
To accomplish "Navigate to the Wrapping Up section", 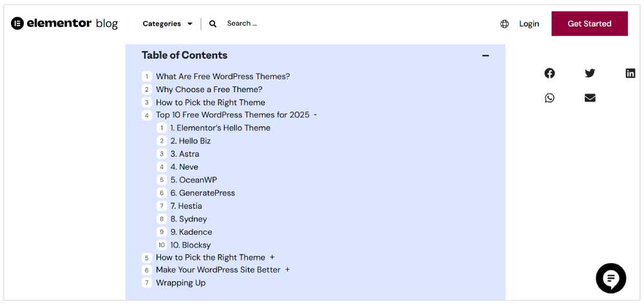I will click(181, 282).
